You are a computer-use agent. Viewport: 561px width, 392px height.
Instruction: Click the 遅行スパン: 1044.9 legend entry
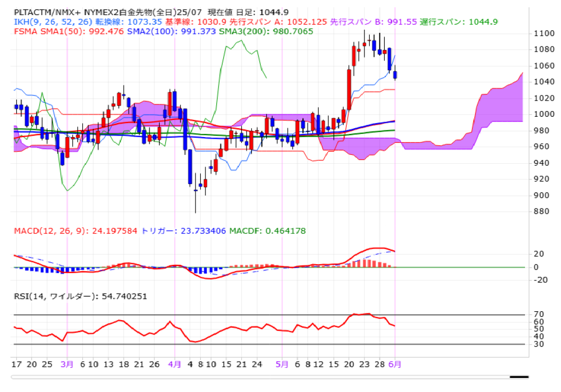459,22
